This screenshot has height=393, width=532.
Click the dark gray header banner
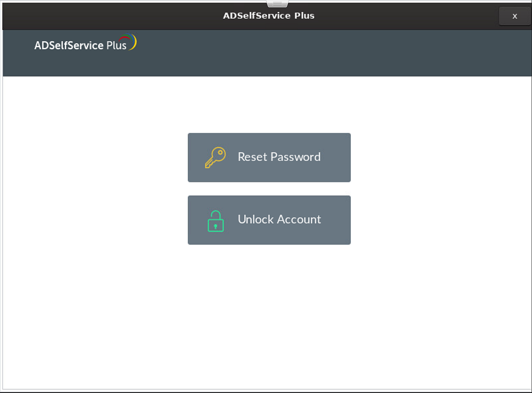[x=332, y=53]
